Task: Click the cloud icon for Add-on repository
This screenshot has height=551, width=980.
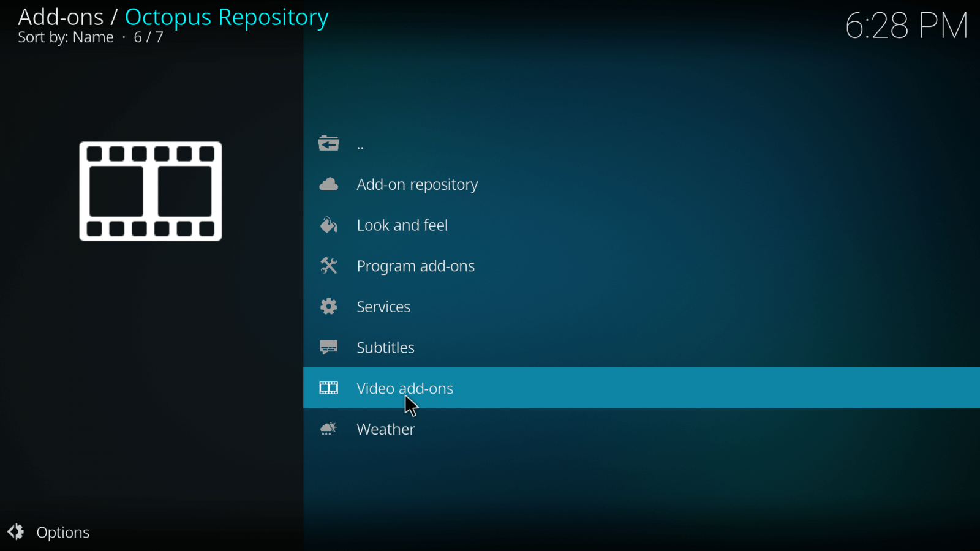Action: (328, 184)
